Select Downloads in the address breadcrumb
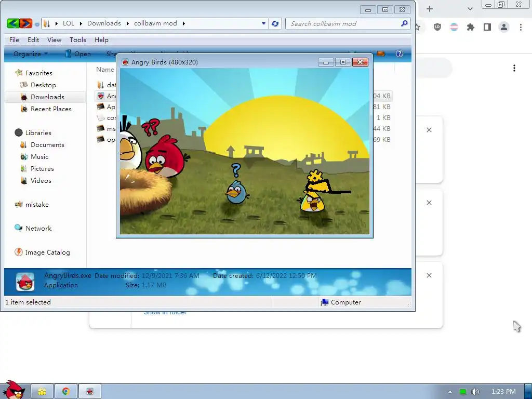This screenshot has width=532, height=399. (x=104, y=23)
